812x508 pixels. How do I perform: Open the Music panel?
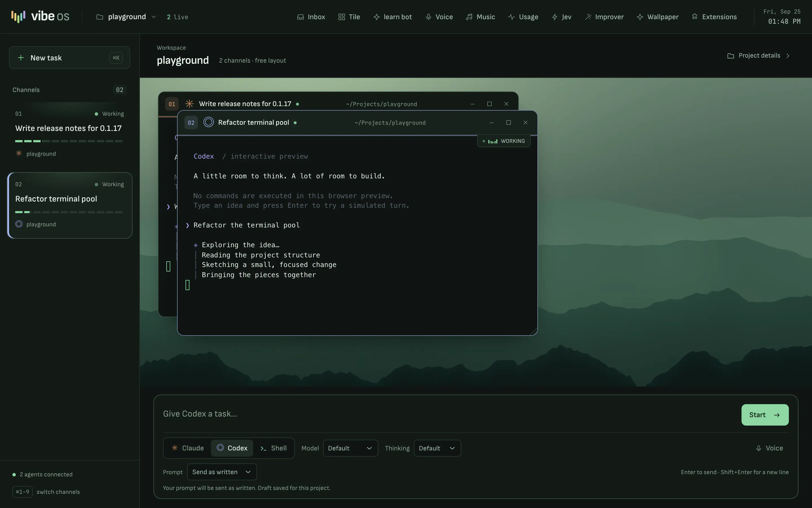pos(480,17)
